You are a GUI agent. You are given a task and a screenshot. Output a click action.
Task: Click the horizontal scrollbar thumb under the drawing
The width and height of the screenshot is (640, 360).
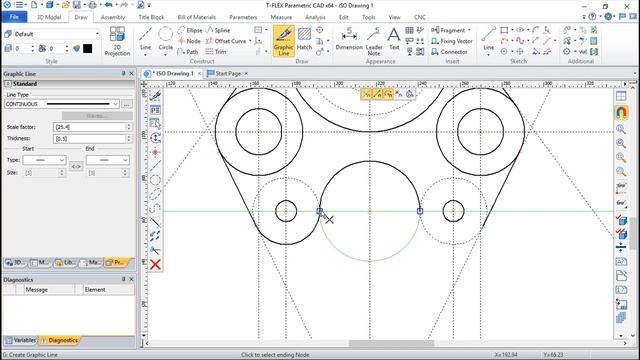coord(391,343)
